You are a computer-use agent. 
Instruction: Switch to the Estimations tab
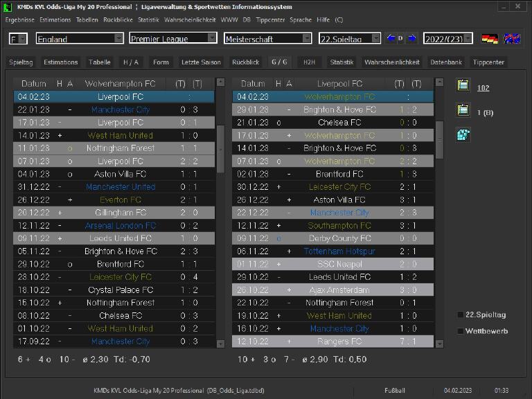61,62
